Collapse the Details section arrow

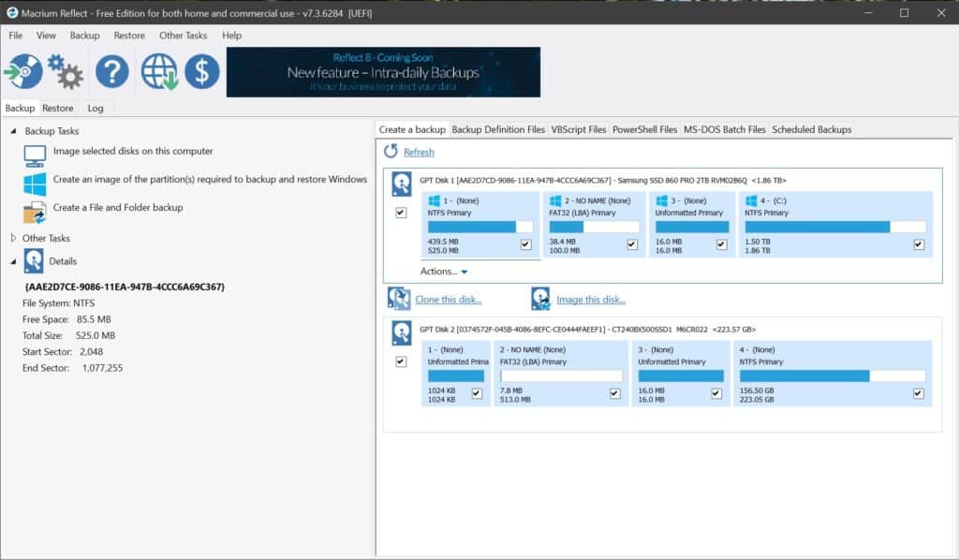(x=13, y=261)
